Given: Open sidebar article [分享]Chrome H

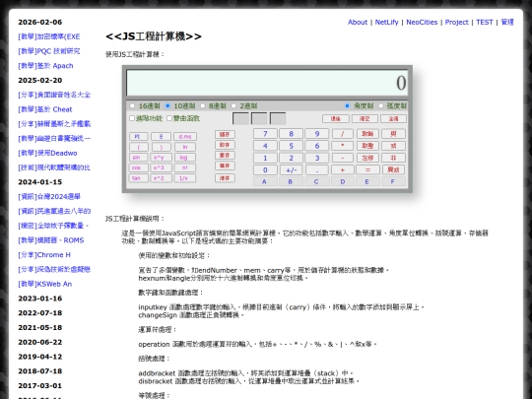Looking at the screenshot, I should [44, 255].
